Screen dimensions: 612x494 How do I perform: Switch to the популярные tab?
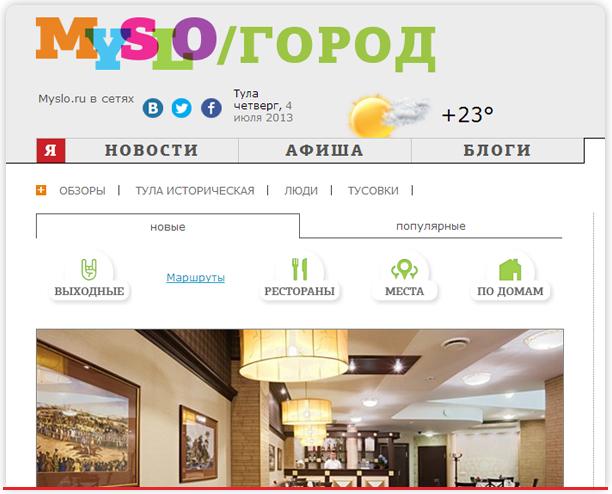click(431, 226)
